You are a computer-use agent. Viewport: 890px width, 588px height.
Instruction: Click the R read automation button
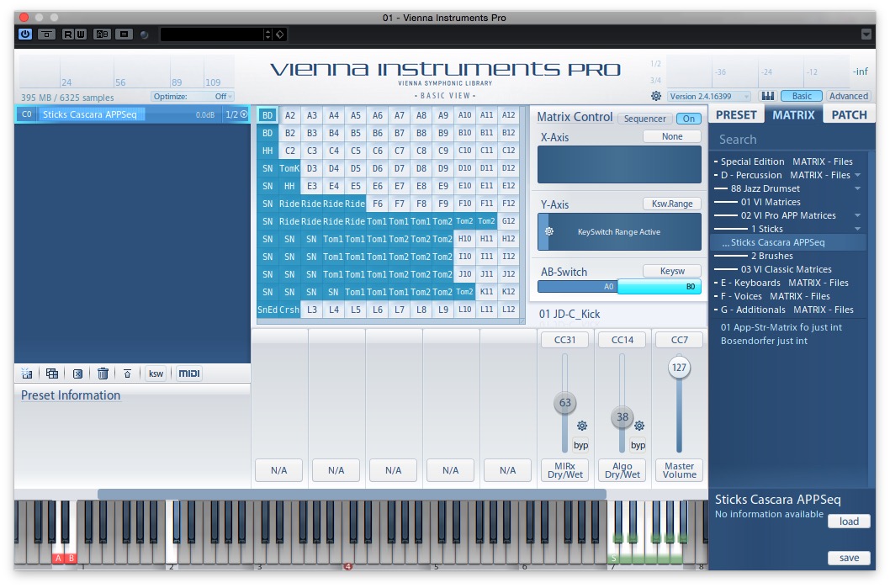(x=67, y=34)
